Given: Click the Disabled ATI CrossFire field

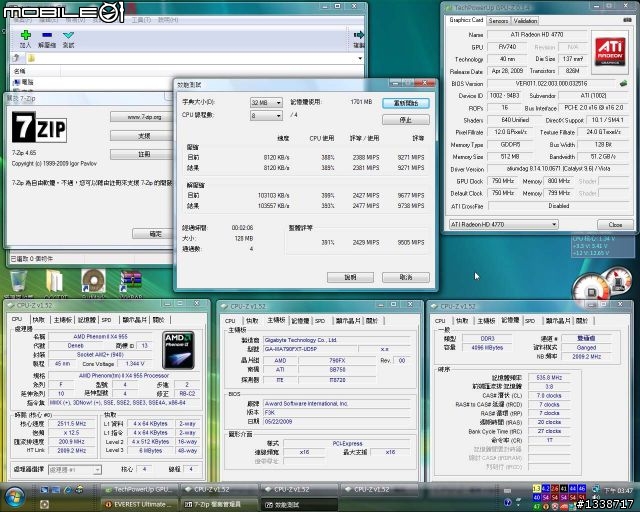Looking at the screenshot, I should pos(558,206).
